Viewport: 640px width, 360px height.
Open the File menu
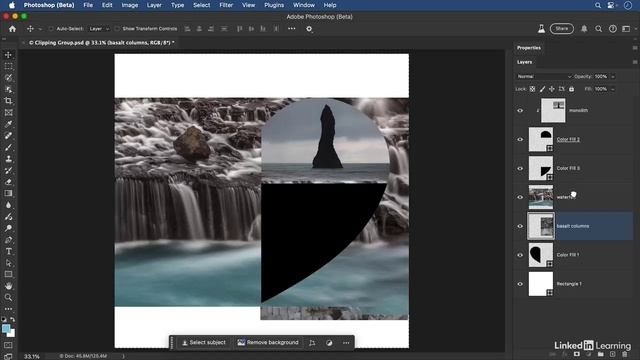(88, 5)
